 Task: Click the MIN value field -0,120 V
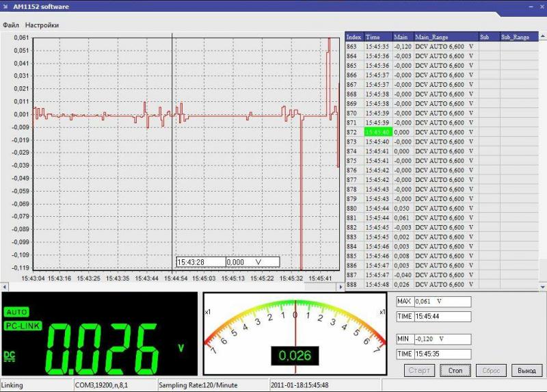pyautogui.click(x=442, y=339)
